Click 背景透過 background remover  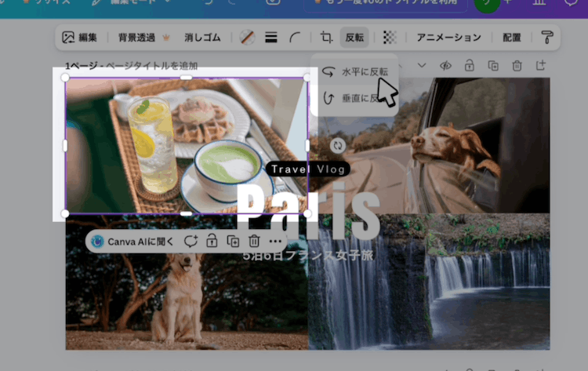pyautogui.click(x=143, y=38)
